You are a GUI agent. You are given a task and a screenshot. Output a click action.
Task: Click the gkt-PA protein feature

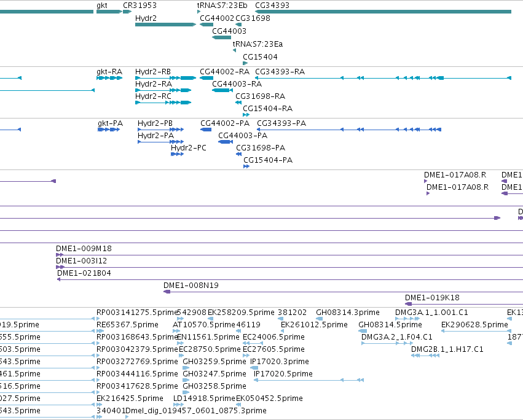coord(109,130)
